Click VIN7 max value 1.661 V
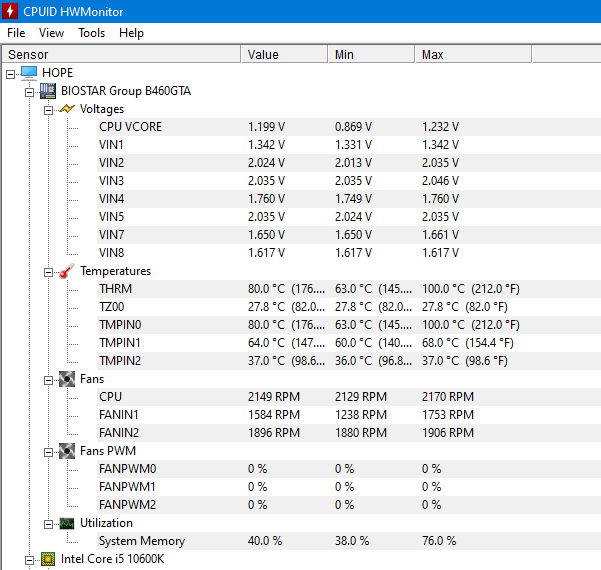This screenshot has height=570, width=601. pyautogui.click(x=440, y=235)
